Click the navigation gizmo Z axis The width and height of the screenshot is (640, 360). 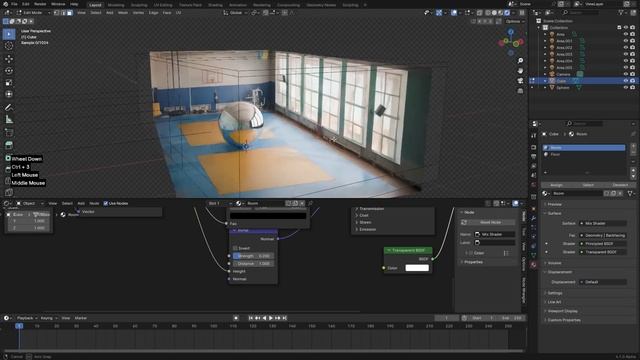click(511, 32)
